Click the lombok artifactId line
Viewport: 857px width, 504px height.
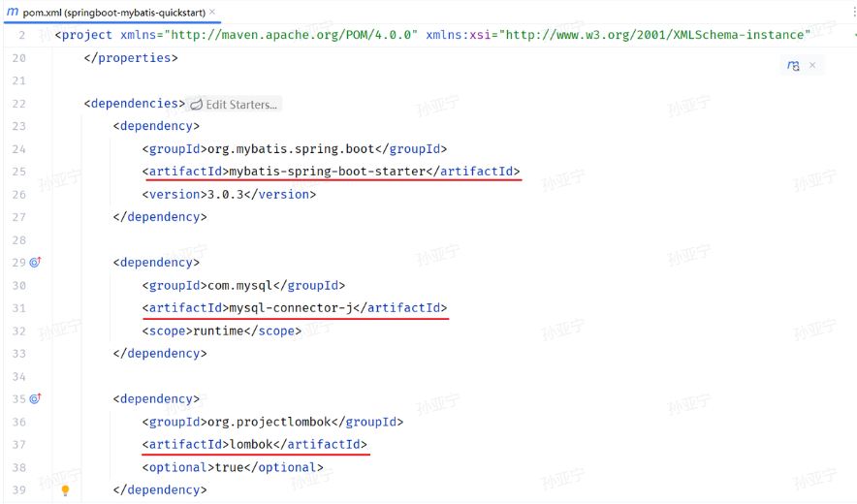coord(255,445)
